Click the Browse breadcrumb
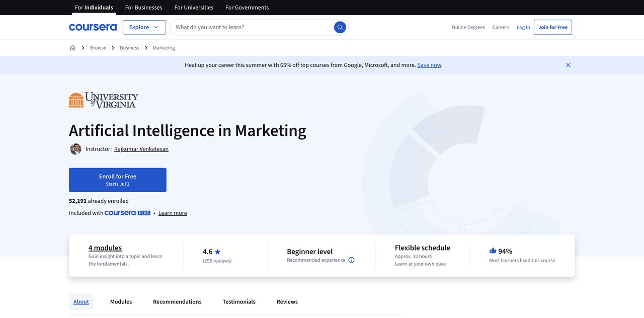This screenshot has height=318, width=644. pyautogui.click(x=98, y=48)
